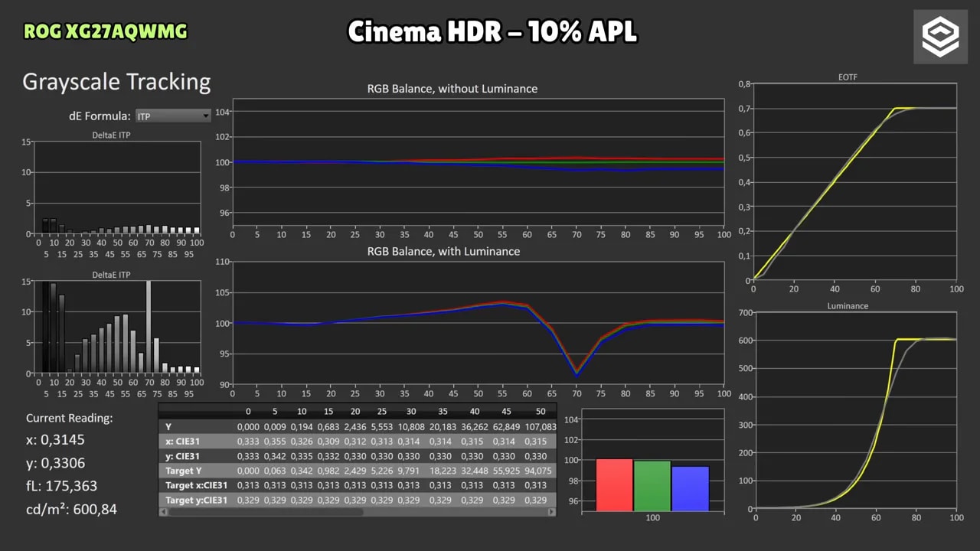980x551 pixels.
Task: Click the x: CIE31 value '0,309' cell
Action: pyautogui.click(x=328, y=442)
